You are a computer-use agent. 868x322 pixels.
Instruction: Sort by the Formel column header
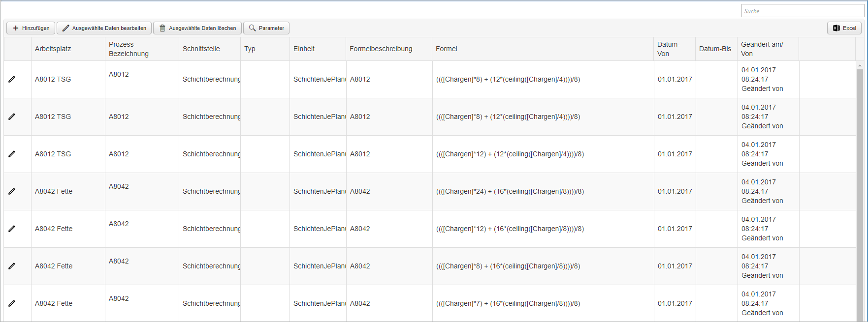pyautogui.click(x=543, y=49)
